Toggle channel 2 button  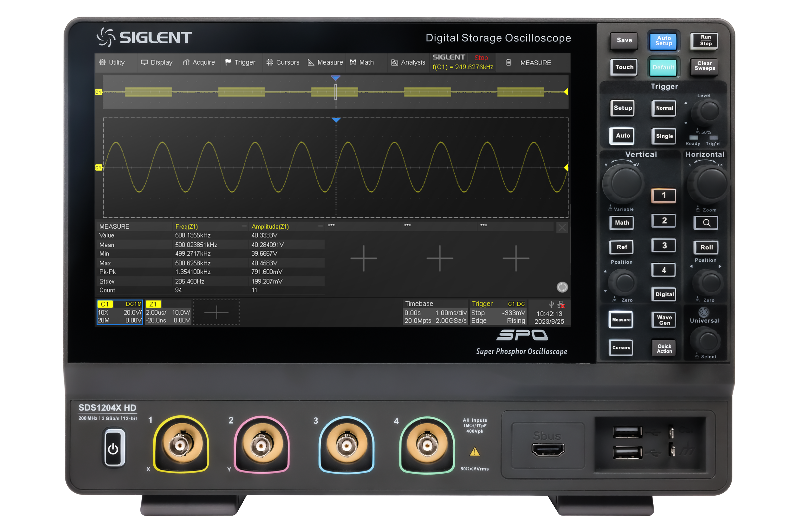pyautogui.click(x=664, y=221)
